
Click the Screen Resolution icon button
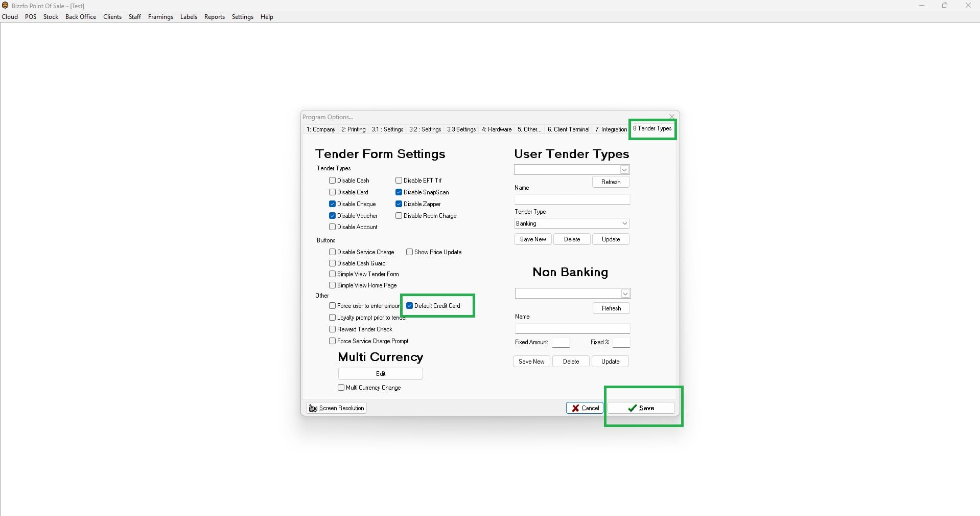click(312, 408)
